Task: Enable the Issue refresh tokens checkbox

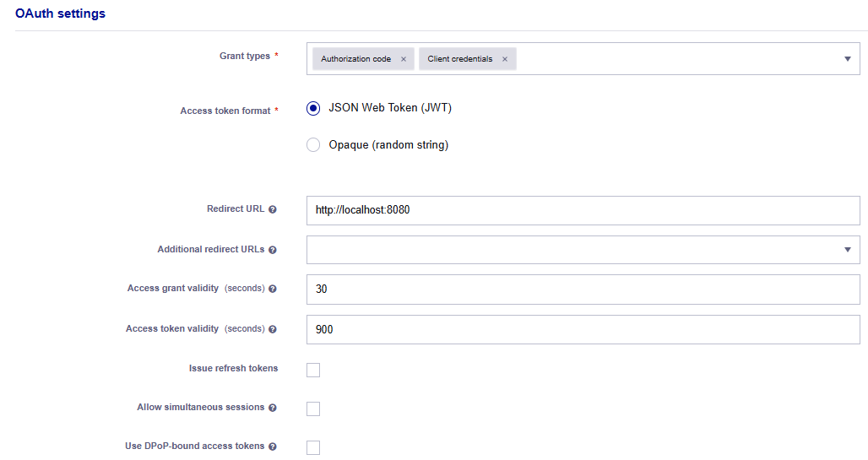Action: click(x=313, y=370)
